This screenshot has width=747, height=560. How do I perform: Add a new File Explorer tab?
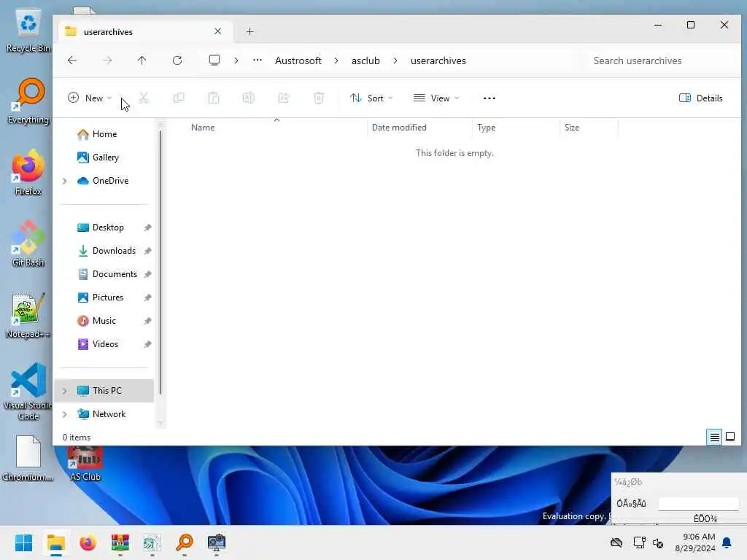coord(249,31)
